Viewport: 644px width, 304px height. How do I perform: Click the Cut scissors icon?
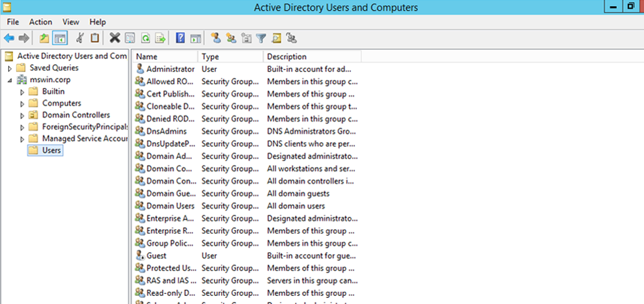pyautogui.click(x=80, y=38)
